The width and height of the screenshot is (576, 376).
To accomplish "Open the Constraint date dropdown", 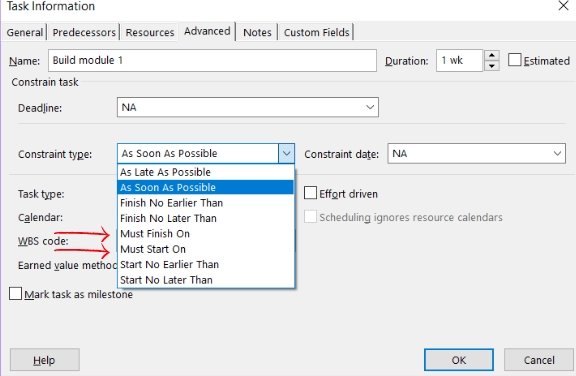I will coord(557,153).
